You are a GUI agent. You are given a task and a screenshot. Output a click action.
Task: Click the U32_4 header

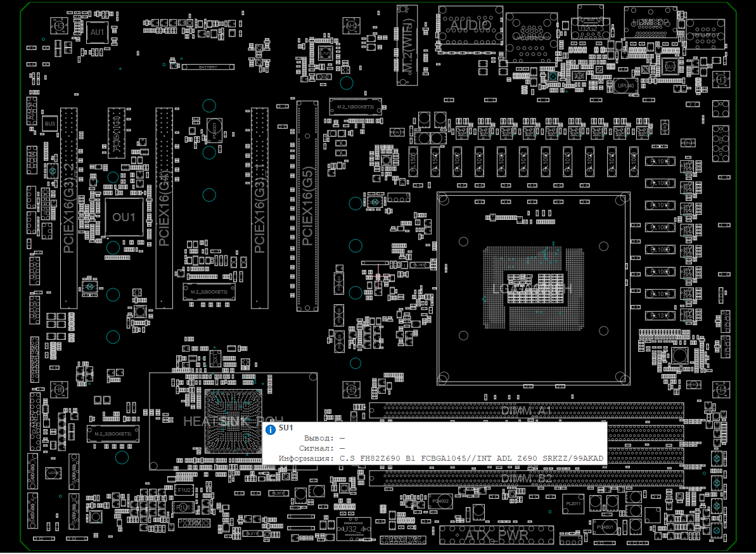(354, 529)
